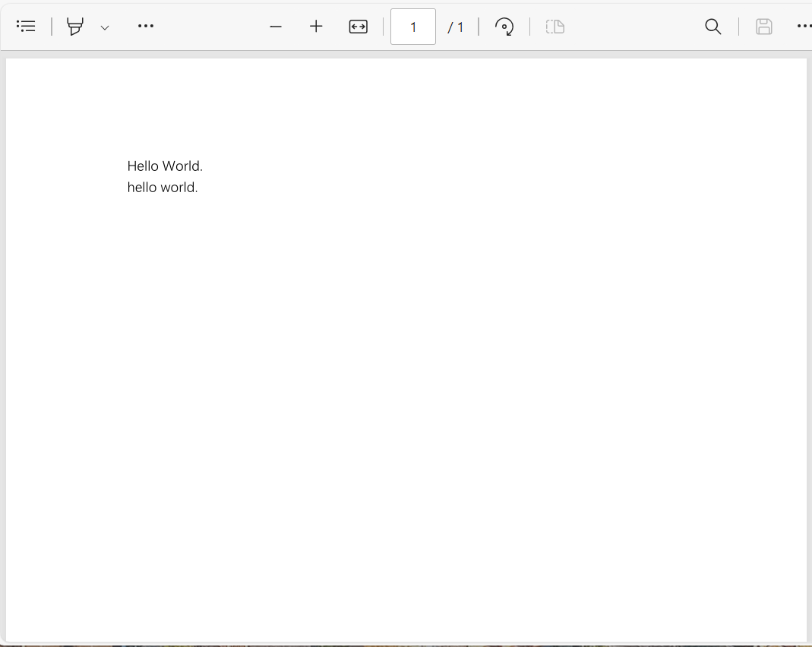Click the zoom in plus icon
The height and width of the screenshot is (647, 812).
point(316,27)
